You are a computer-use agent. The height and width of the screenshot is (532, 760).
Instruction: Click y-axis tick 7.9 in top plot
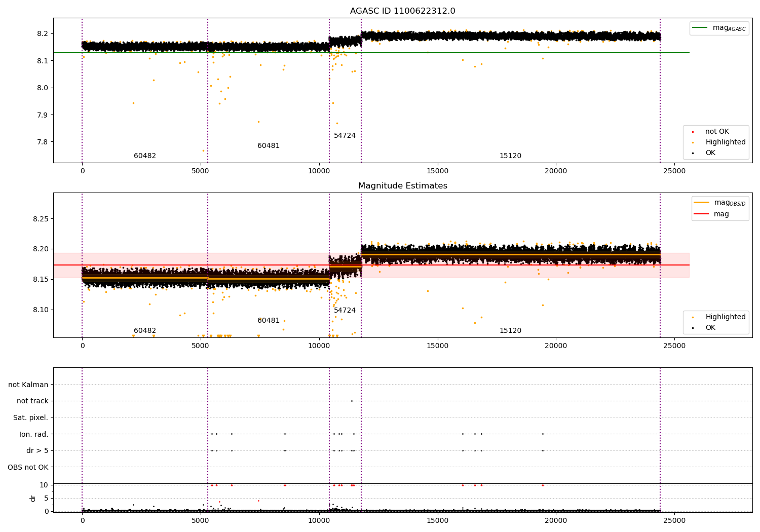click(x=43, y=115)
